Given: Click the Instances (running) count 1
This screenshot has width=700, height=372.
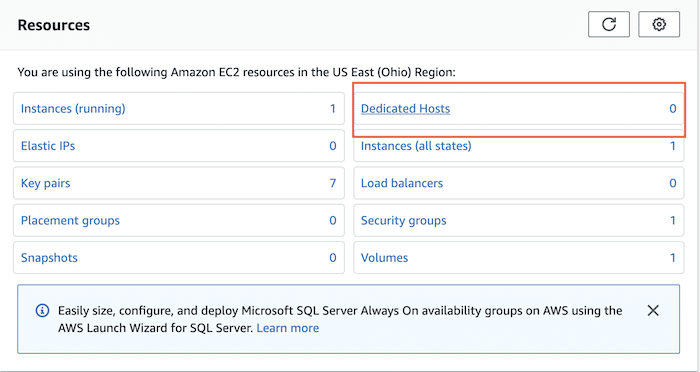Looking at the screenshot, I should 333,109.
